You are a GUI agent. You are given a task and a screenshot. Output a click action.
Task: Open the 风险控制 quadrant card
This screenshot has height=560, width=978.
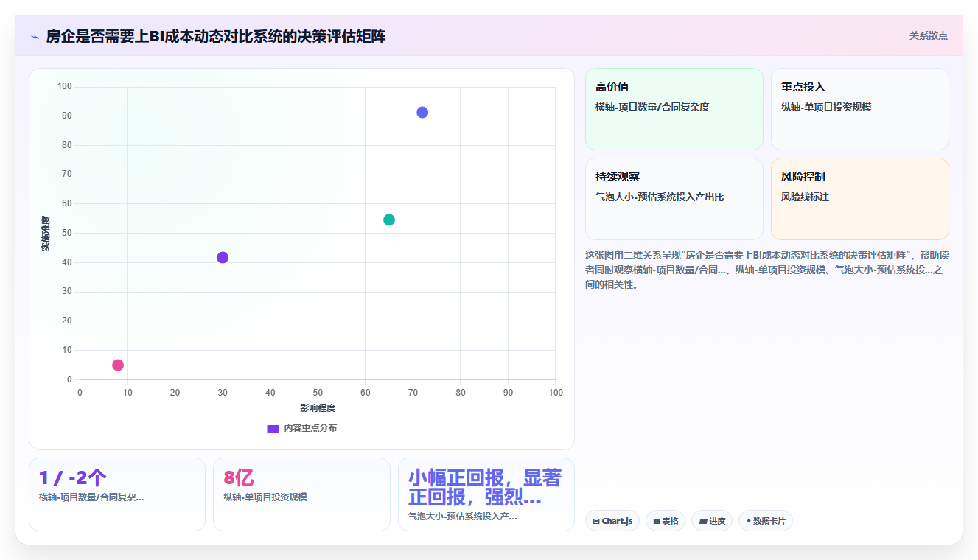tap(860, 199)
